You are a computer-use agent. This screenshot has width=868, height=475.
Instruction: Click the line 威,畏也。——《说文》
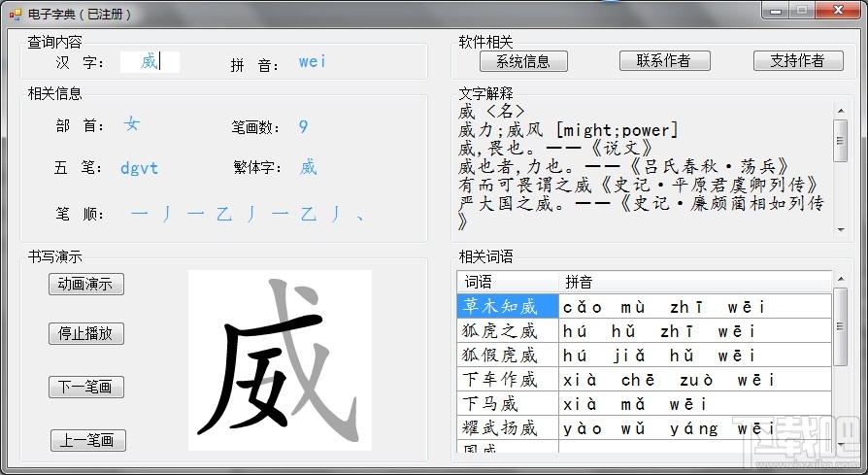click(555, 149)
